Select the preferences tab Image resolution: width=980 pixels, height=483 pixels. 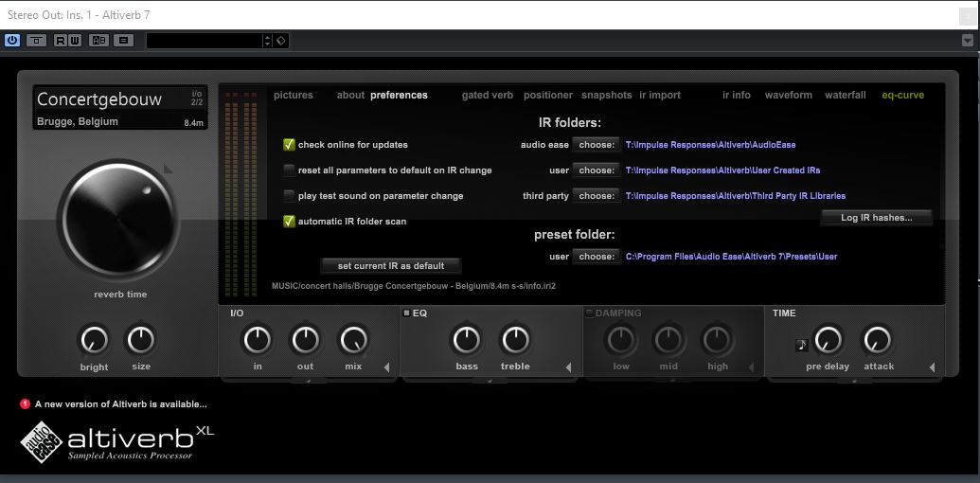pyautogui.click(x=399, y=95)
